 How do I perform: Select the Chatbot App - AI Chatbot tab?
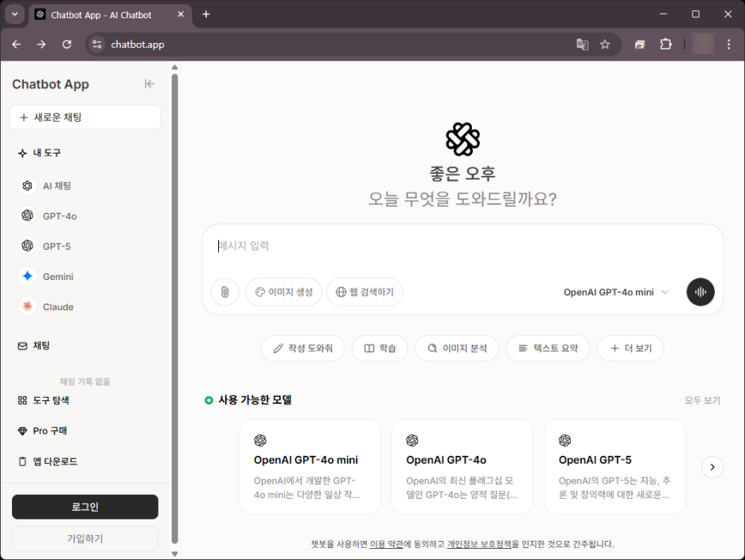click(x=110, y=15)
